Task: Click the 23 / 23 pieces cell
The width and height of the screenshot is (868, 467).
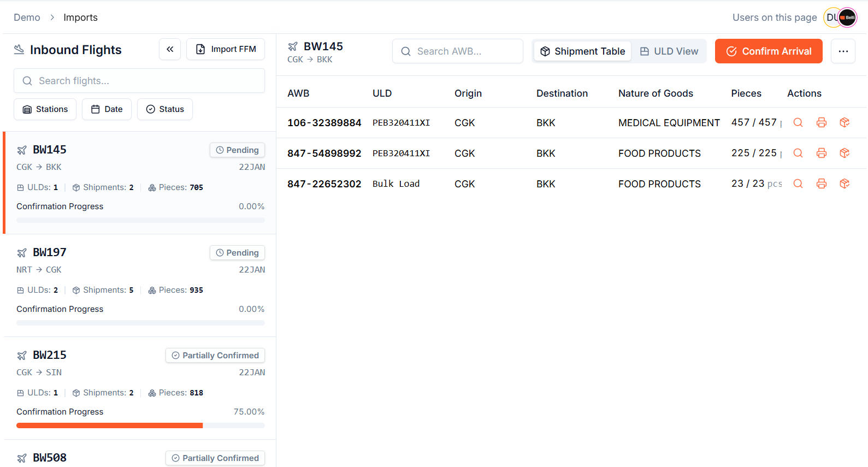Action: [x=757, y=184]
